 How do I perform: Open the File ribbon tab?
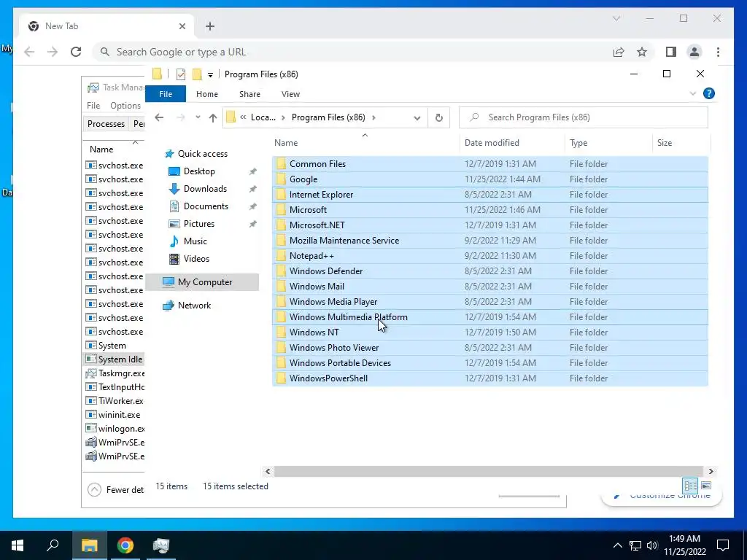(166, 94)
